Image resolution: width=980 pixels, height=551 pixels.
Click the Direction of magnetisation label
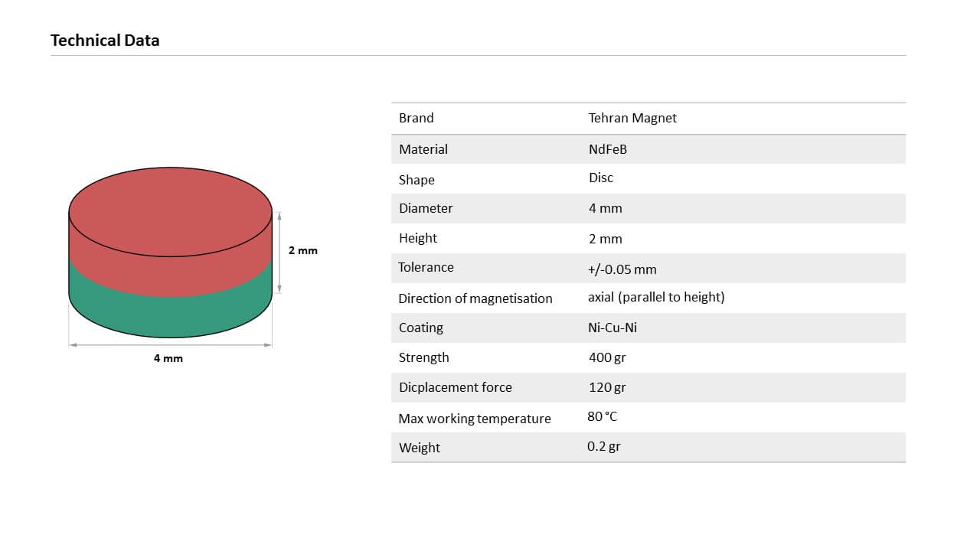pos(475,298)
